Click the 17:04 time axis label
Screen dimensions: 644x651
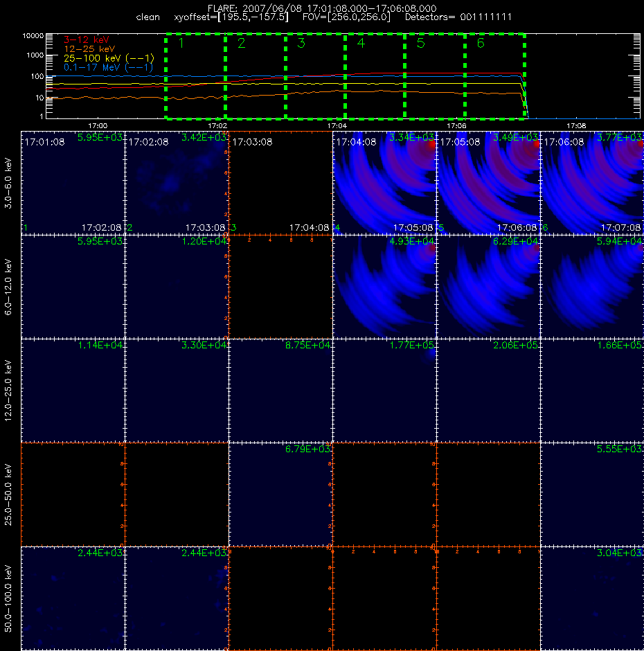click(337, 125)
